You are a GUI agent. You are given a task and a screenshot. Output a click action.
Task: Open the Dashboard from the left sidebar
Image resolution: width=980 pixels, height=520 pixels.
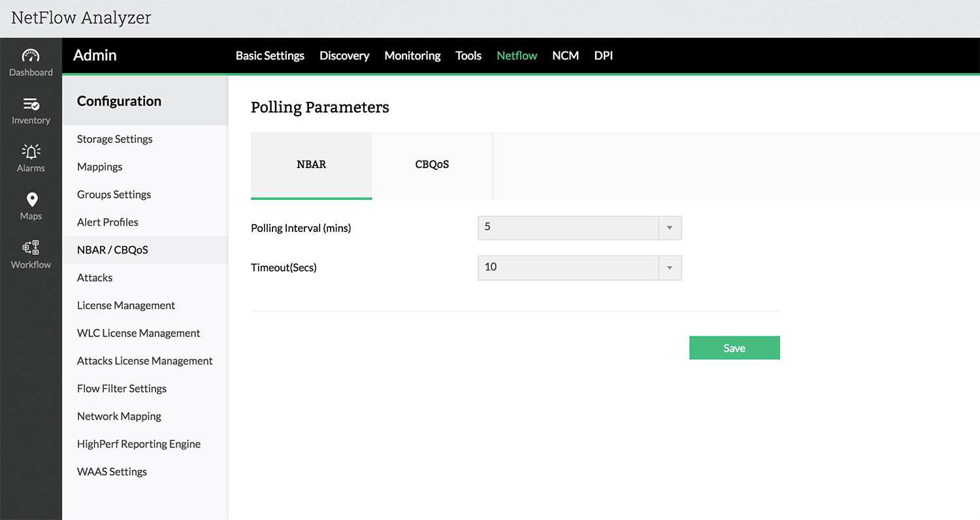coord(31,62)
